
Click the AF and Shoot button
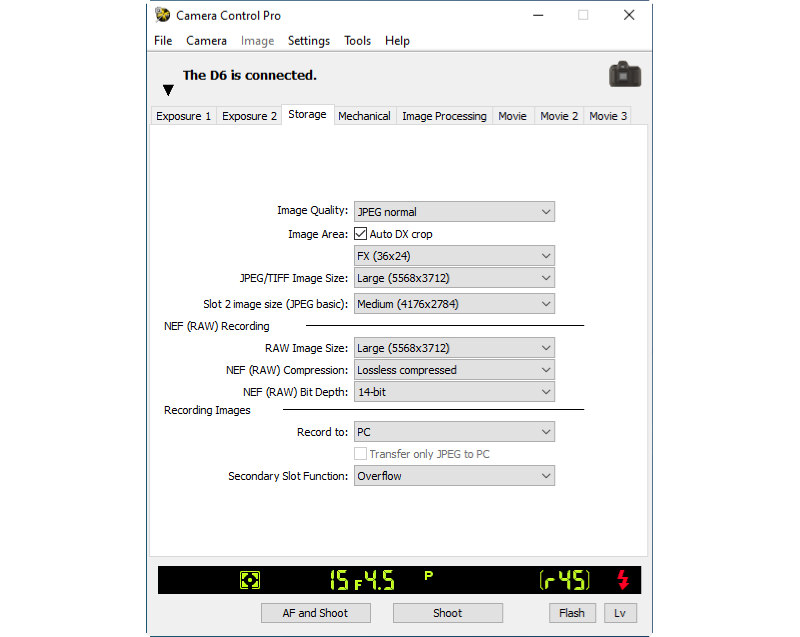coord(315,613)
